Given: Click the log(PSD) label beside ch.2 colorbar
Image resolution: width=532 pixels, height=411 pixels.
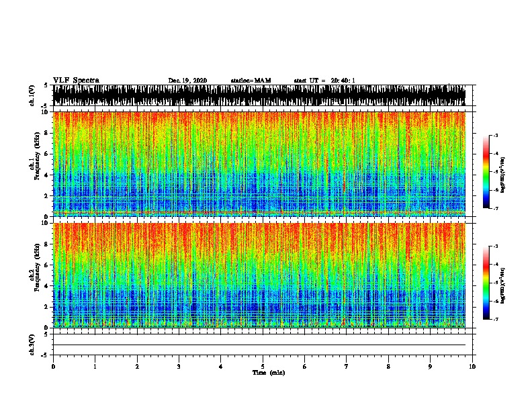Looking at the screenshot, I should [x=503, y=286].
